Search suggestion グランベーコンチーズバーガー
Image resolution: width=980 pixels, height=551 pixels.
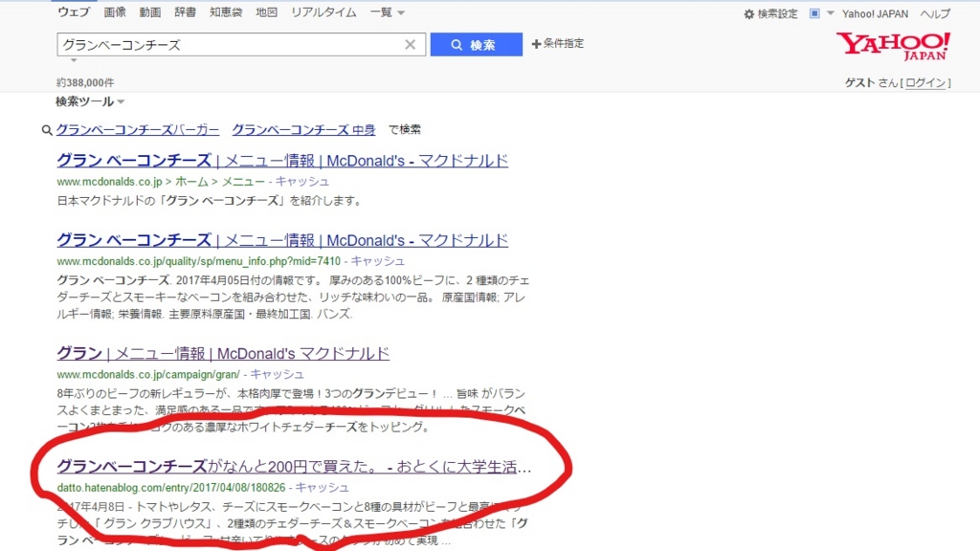click(x=138, y=129)
